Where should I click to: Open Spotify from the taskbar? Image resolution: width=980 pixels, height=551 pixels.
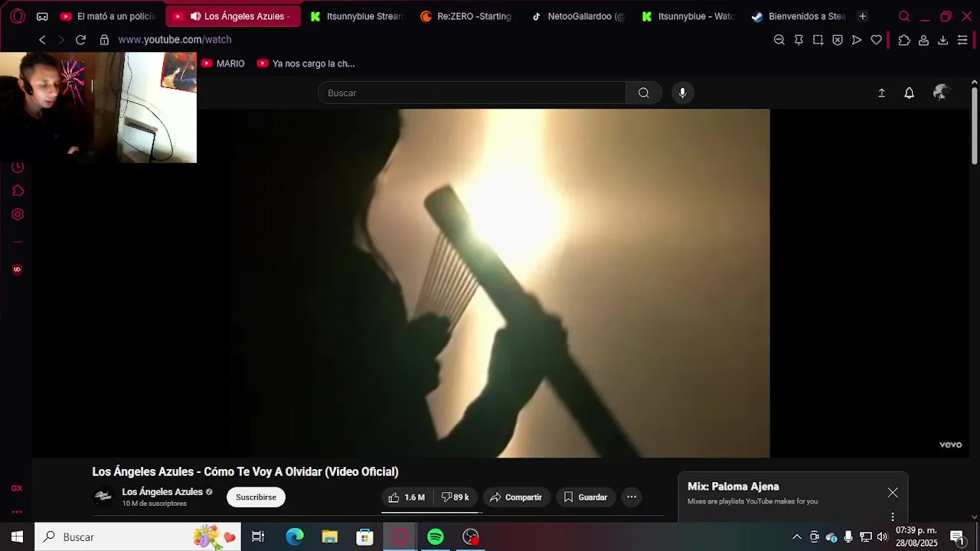[436, 537]
